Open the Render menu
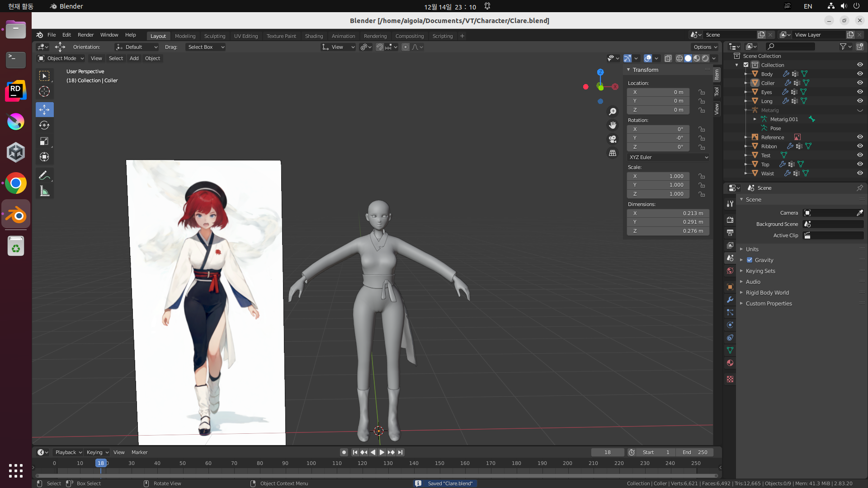 [85, 35]
